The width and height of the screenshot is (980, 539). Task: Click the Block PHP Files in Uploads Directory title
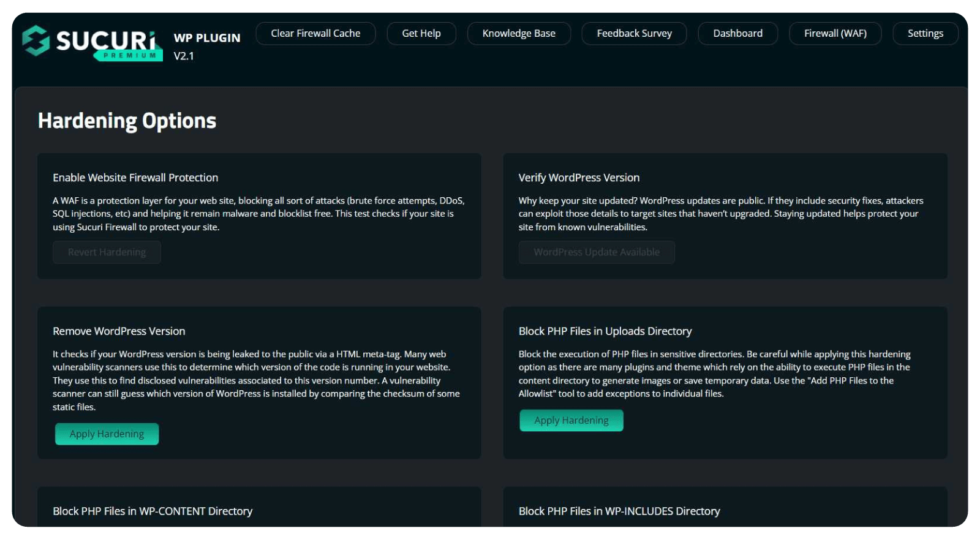click(605, 331)
